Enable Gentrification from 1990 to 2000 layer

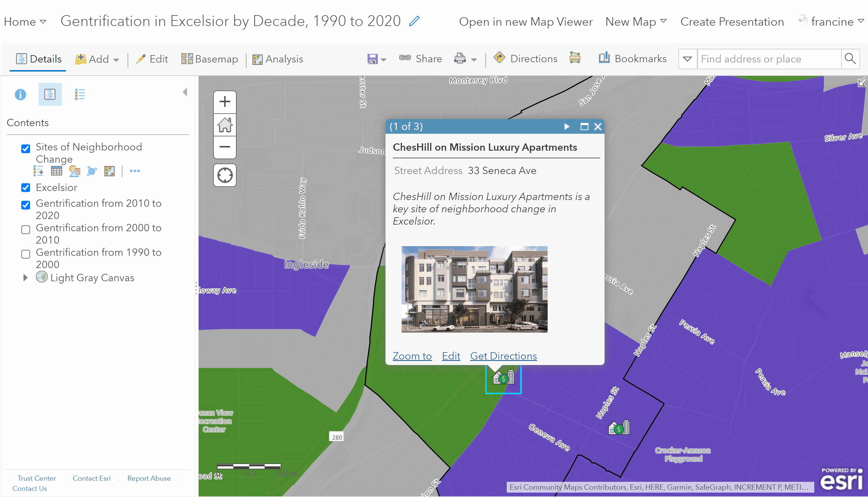[x=26, y=254]
